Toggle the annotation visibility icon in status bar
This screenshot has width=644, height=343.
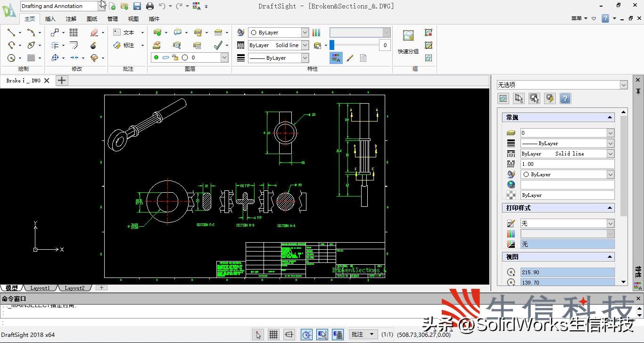[338, 335]
